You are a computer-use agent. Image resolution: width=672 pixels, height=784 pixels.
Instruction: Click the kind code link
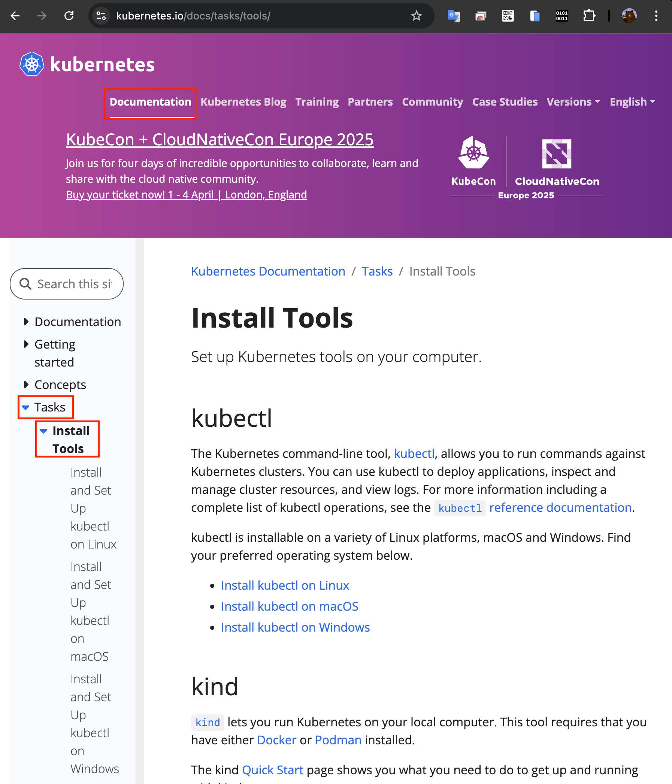click(x=208, y=722)
